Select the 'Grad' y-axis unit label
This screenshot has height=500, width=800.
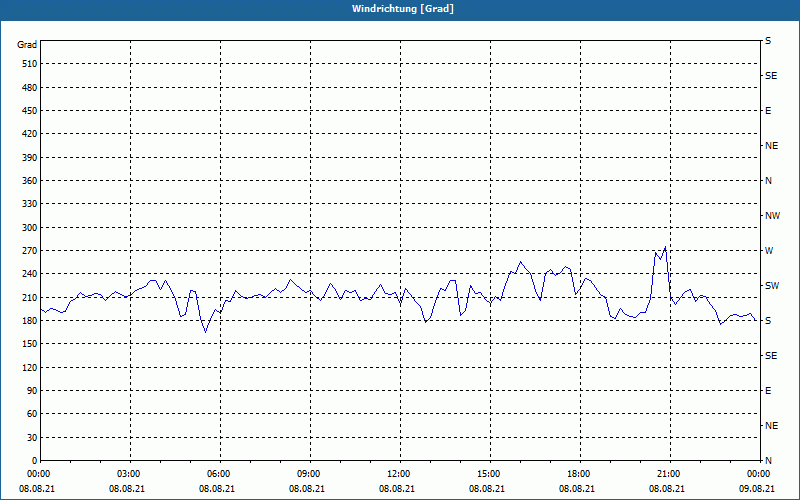click(x=27, y=45)
